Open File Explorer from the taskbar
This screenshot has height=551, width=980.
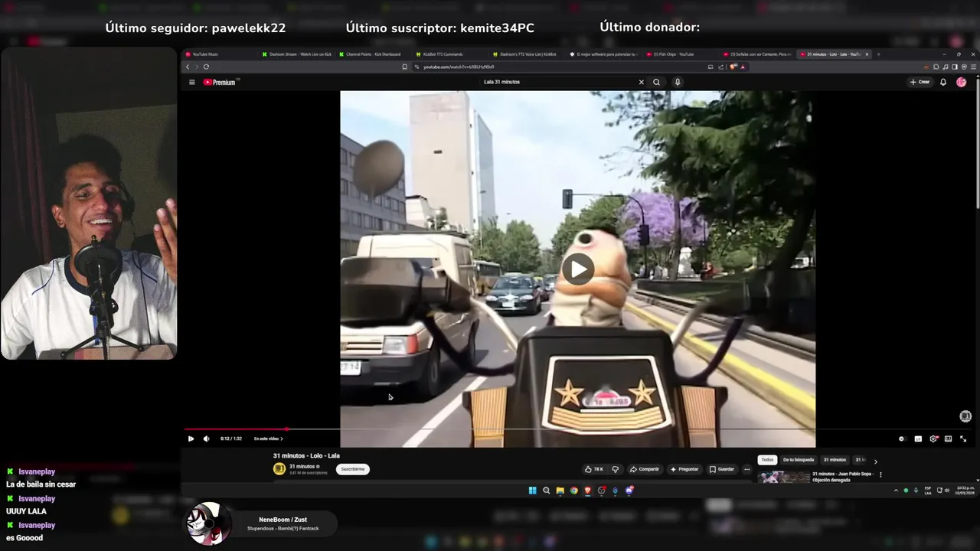(560, 491)
